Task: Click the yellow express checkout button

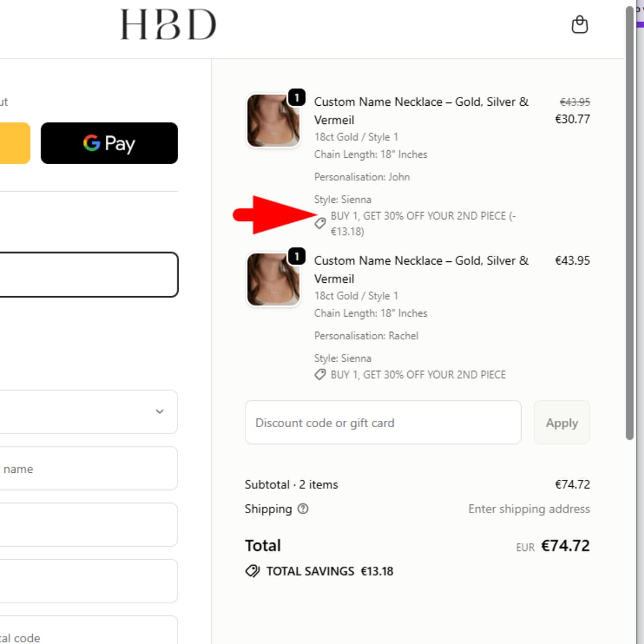Action: 14,143
